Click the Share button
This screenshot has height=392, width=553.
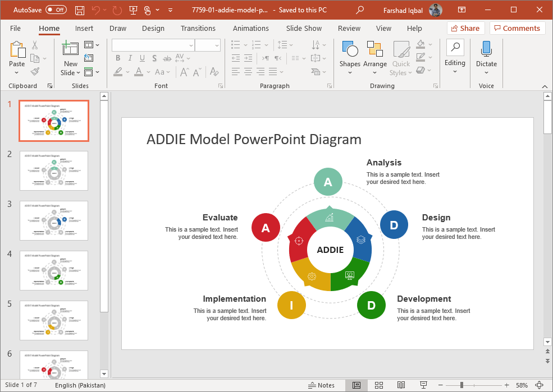(465, 28)
